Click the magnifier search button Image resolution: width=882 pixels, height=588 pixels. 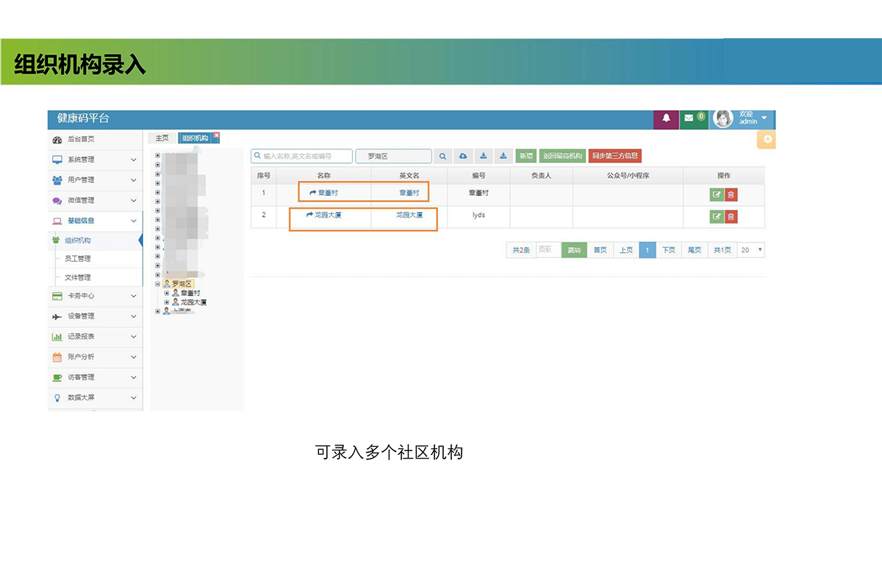(442, 156)
